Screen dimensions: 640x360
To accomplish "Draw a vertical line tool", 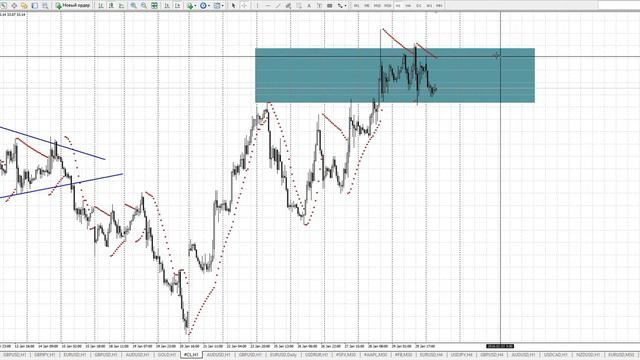I will pyautogui.click(x=257, y=6).
